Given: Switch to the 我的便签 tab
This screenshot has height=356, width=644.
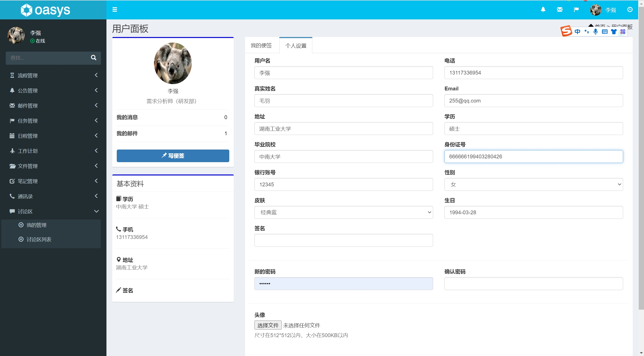Looking at the screenshot, I should (261, 46).
